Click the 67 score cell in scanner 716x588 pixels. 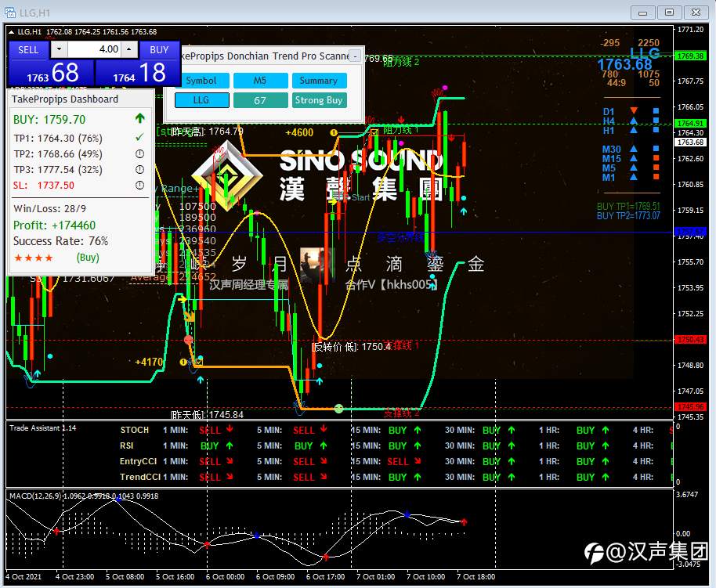pos(260,100)
